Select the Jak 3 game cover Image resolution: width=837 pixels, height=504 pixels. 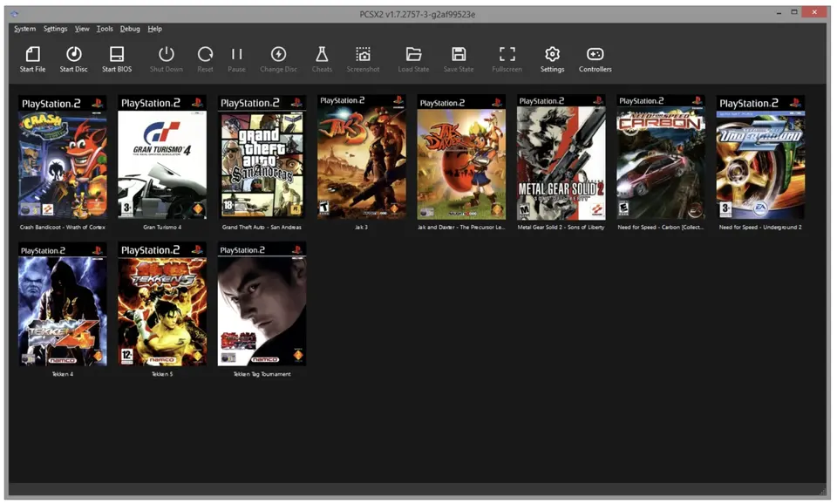(361, 157)
